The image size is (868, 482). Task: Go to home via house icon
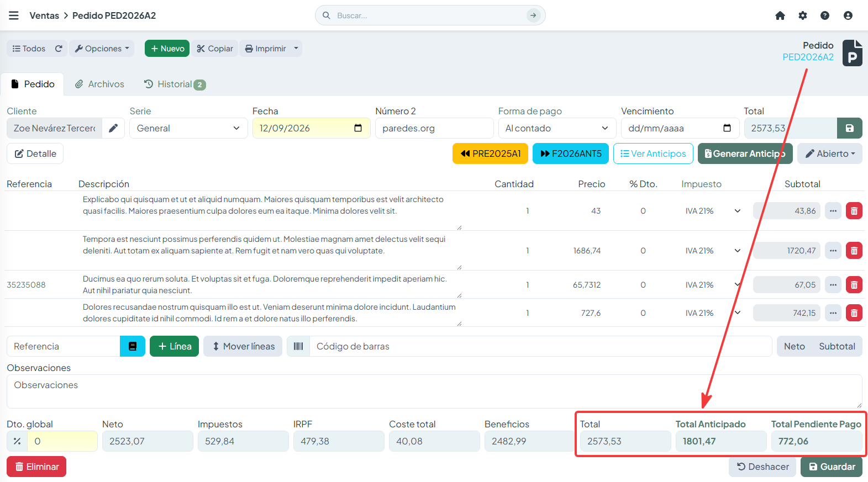tap(780, 15)
